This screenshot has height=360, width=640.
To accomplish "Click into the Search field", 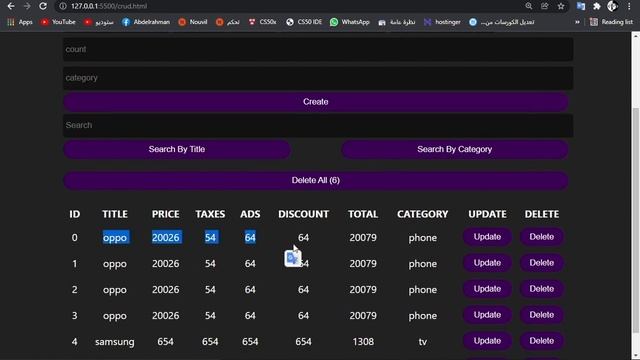I will point(318,125).
